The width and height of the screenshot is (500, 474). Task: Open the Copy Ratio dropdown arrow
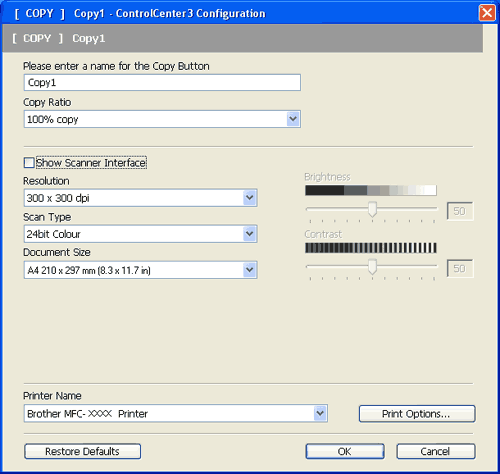[293, 119]
